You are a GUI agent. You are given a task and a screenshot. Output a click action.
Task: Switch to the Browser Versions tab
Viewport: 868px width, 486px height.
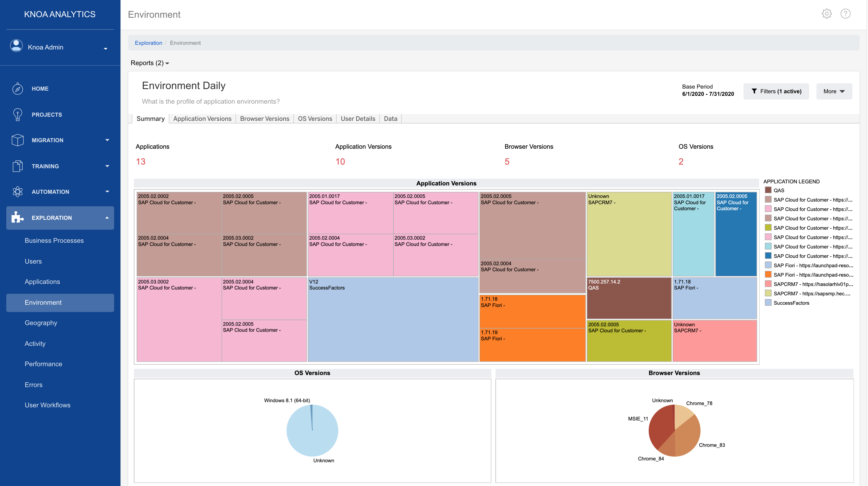pyautogui.click(x=264, y=119)
